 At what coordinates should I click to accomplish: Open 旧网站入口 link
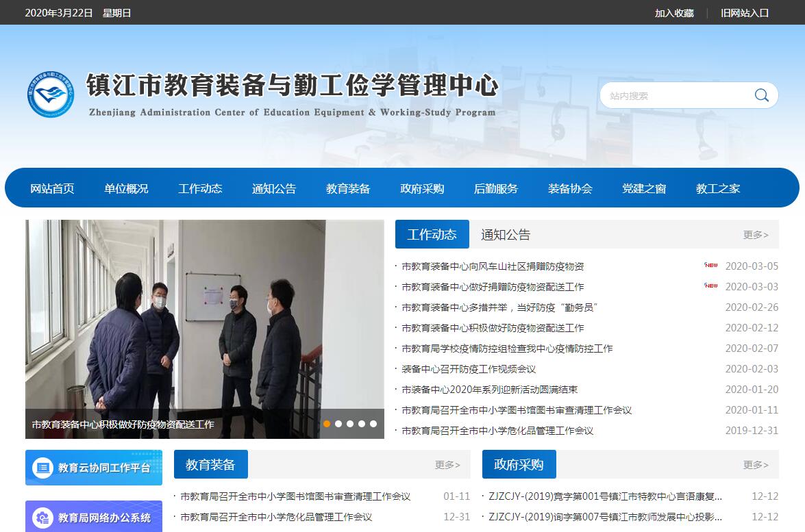coord(745,13)
